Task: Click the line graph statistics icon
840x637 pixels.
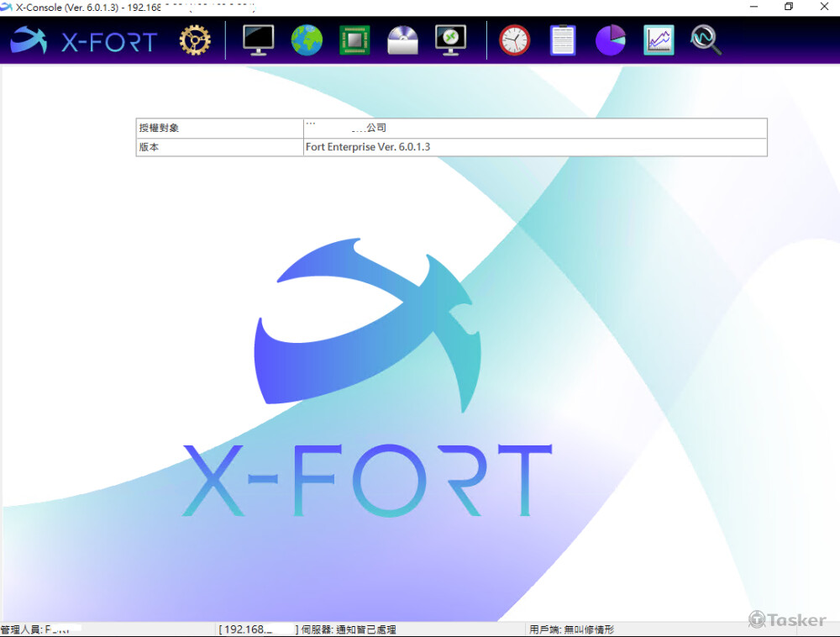Action: point(659,39)
